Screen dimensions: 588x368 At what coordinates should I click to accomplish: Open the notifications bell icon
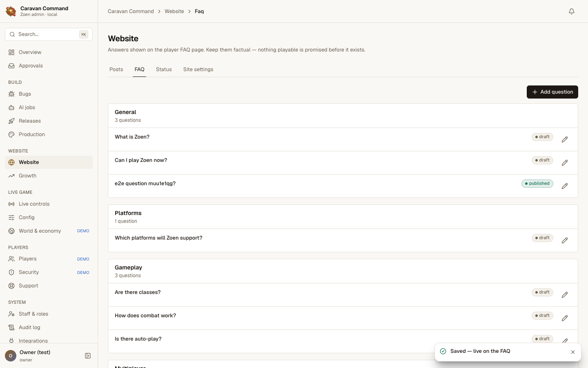coord(572,11)
